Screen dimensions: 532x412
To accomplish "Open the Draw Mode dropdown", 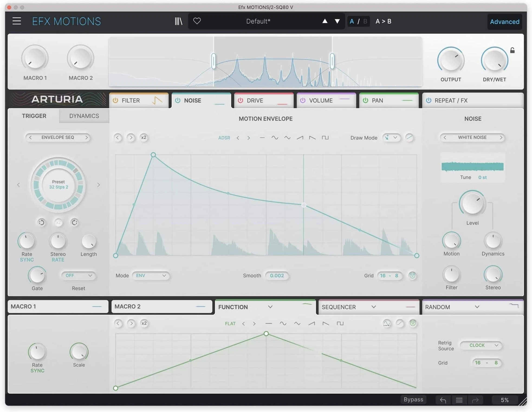I will 391,137.
